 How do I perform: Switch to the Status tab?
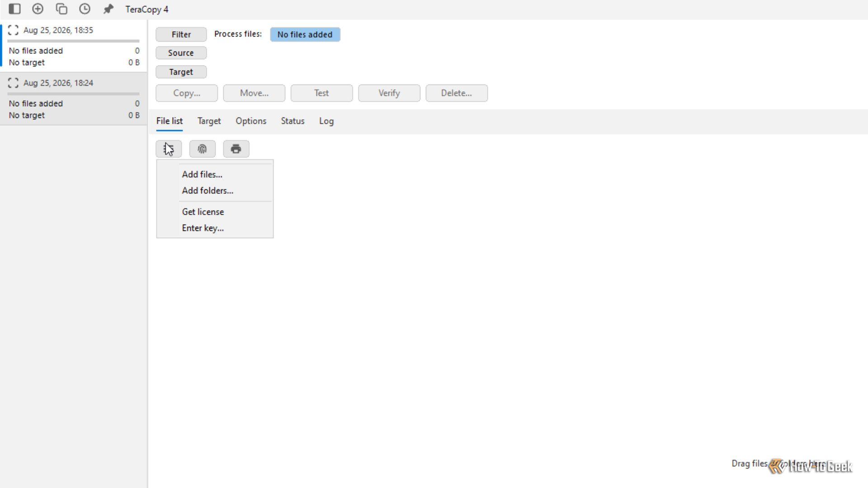[292, 121]
